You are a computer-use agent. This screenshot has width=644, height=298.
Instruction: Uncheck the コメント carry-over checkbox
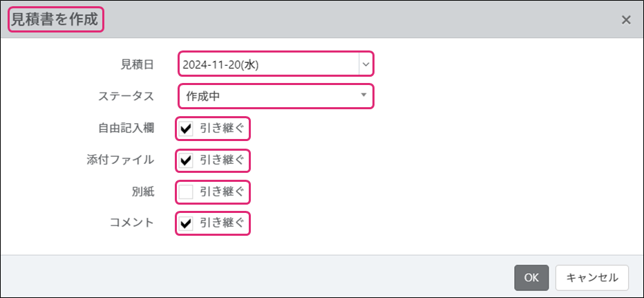186,223
